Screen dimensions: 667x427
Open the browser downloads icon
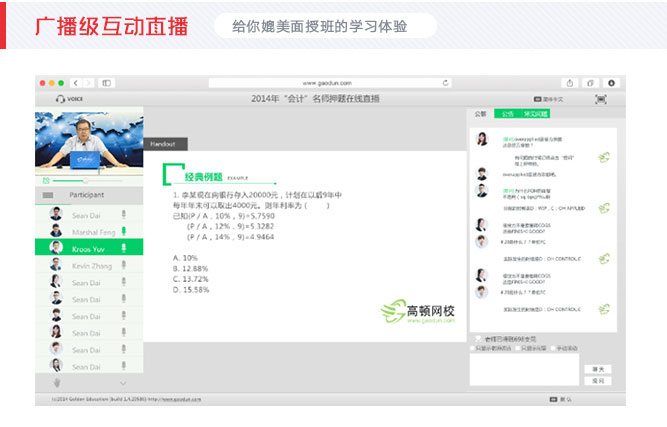(611, 83)
